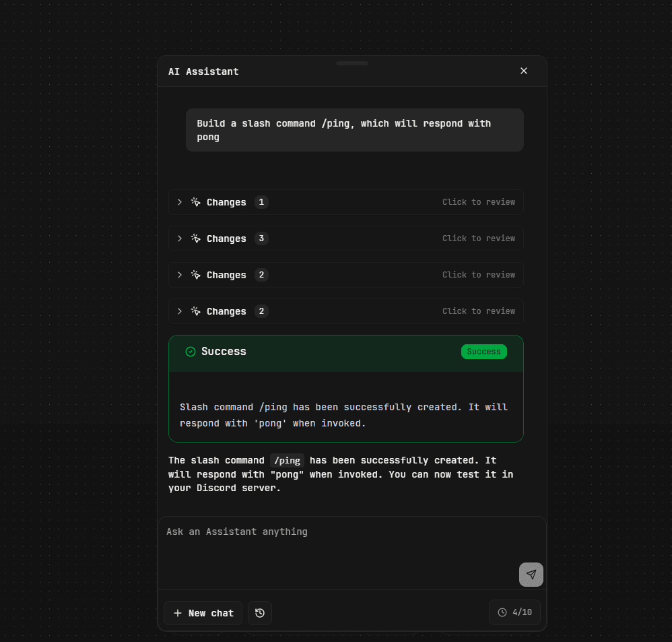Expand the fourth Changes entry
This screenshot has width=672, height=642.
[179, 311]
